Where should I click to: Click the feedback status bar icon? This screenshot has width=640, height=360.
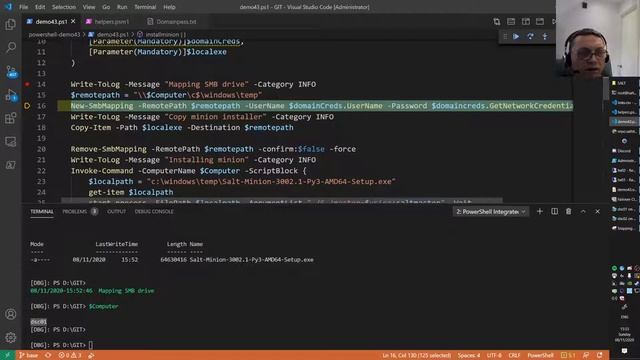point(586,355)
